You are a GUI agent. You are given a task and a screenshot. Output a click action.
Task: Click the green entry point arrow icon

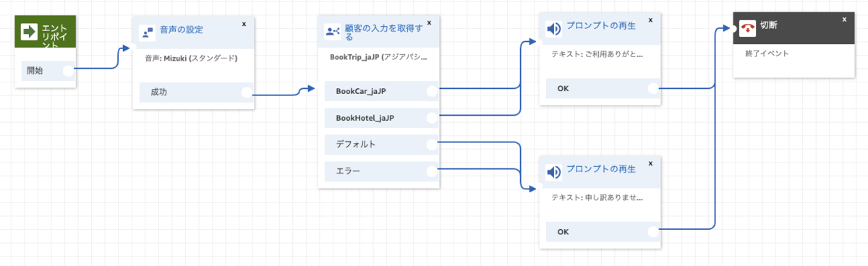(29, 32)
